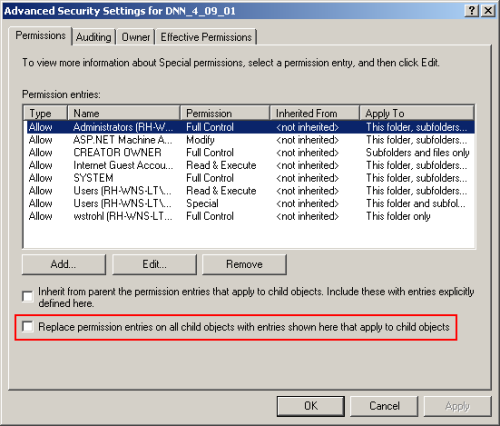The height and width of the screenshot is (426, 500).
Task: Click Full Control in the SYSTEM row
Action: pyautogui.click(x=210, y=178)
